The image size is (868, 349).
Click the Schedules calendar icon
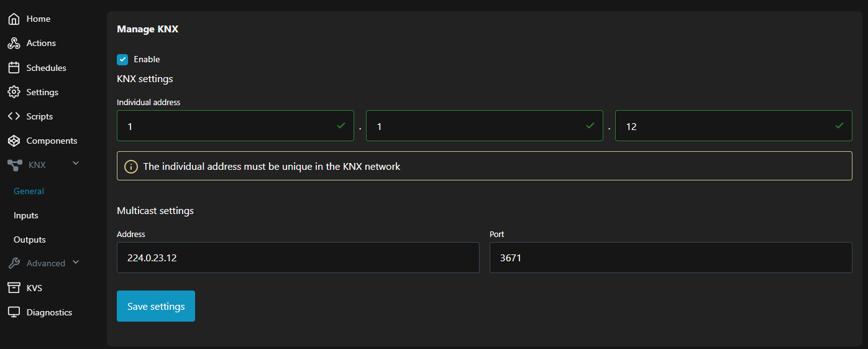point(14,68)
